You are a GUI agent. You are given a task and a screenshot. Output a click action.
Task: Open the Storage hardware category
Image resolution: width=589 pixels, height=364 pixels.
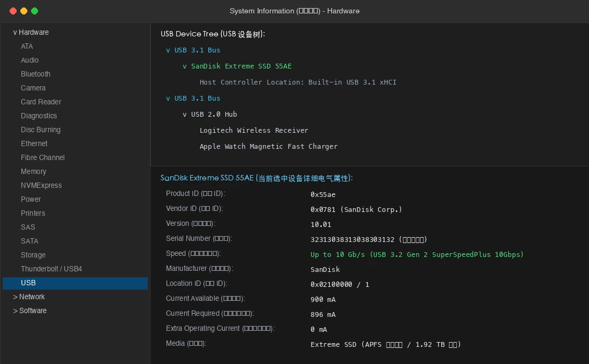pyautogui.click(x=33, y=255)
